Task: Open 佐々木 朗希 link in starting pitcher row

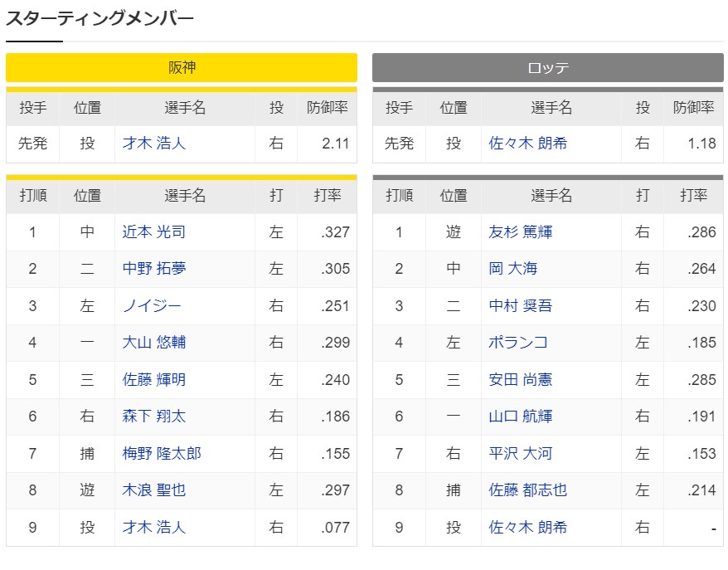Action: [x=528, y=143]
